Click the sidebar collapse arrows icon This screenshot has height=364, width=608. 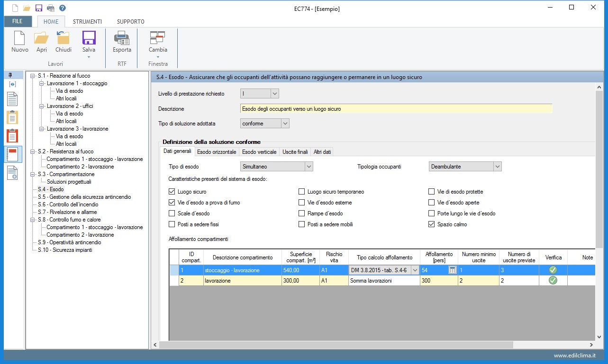click(13, 84)
